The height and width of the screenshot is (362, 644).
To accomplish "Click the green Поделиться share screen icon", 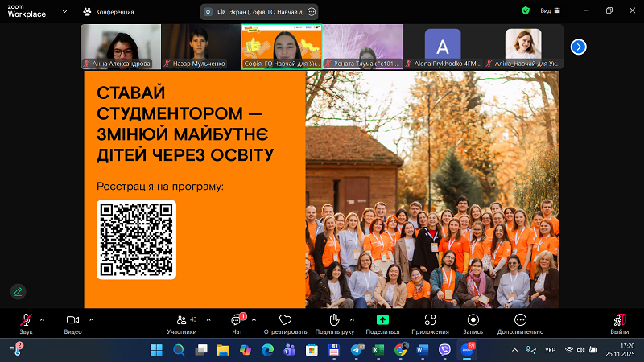I will (382, 319).
